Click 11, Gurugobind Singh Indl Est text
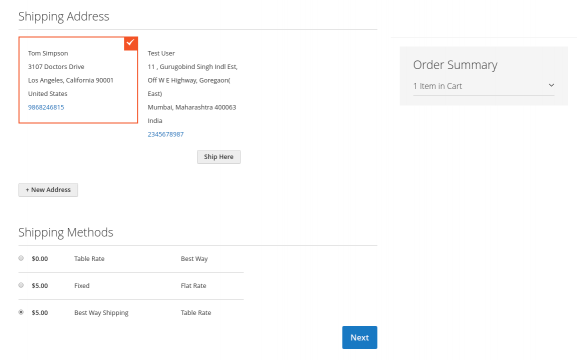This screenshot has width=588, height=360. (x=192, y=67)
